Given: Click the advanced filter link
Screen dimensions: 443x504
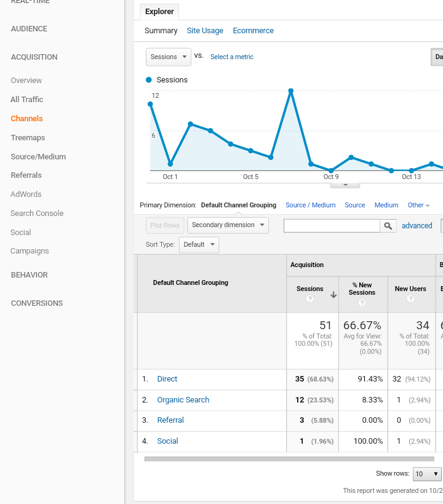Looking at the screenshot, I should click(x=417, y=226).
